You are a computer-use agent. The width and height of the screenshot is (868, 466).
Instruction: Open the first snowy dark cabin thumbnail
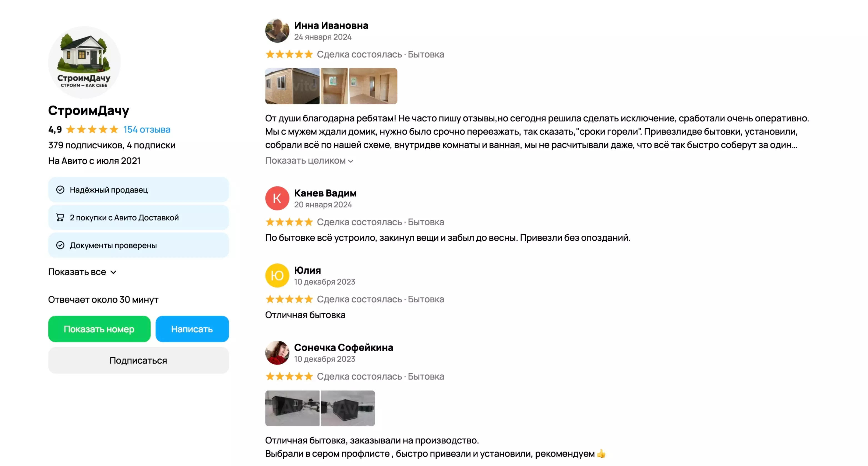(292, 408)
